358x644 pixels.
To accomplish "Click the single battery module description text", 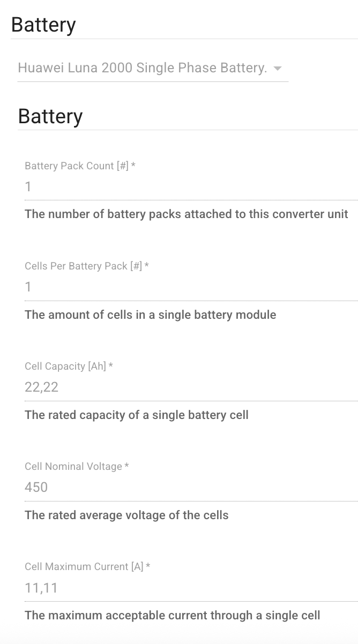I will coord(150,314).
